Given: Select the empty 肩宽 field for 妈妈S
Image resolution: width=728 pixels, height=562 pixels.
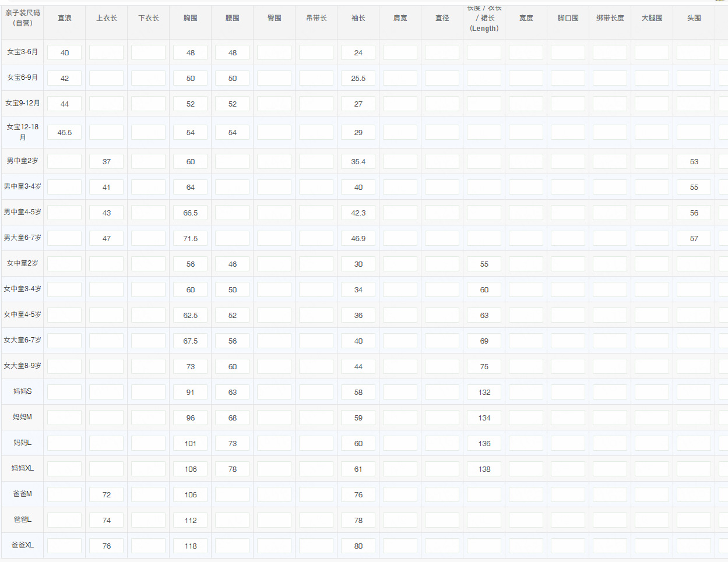Looking at the screenshot, I should pos(400,392).
